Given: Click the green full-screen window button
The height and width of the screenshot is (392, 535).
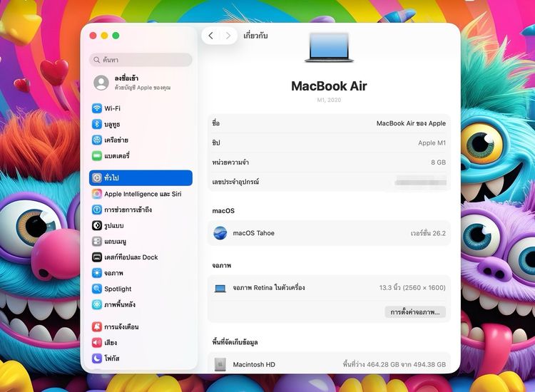Looking at the screenshot, I should [116, 36].
